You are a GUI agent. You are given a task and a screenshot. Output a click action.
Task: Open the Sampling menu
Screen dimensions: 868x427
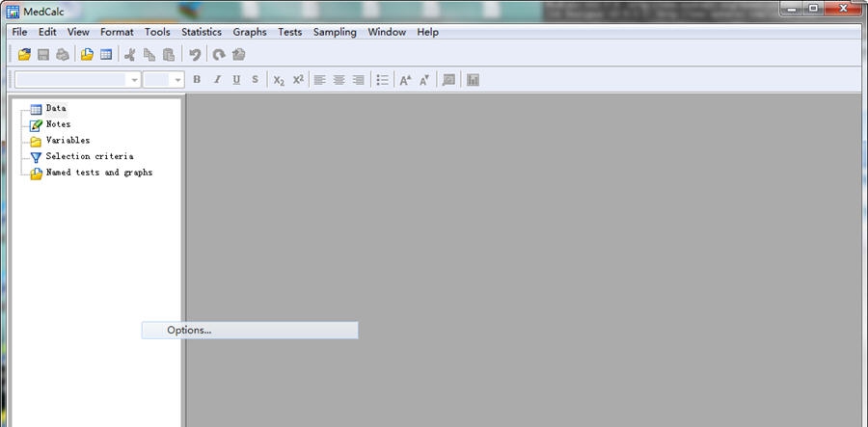[335, 32]
